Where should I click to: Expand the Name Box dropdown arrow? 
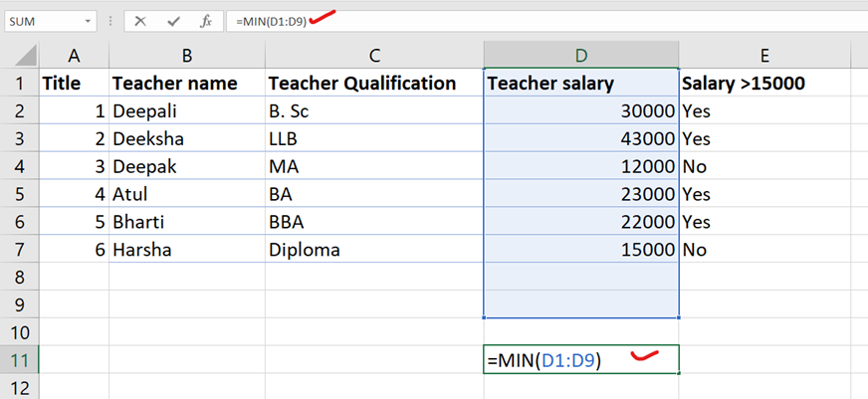(90, 20)
